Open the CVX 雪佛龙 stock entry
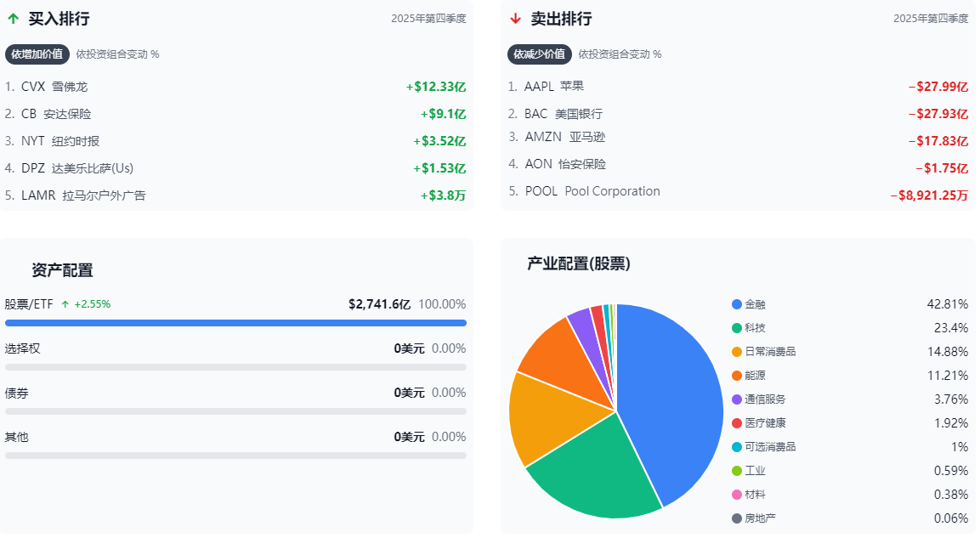980x538 pixels. coord(51,86)
